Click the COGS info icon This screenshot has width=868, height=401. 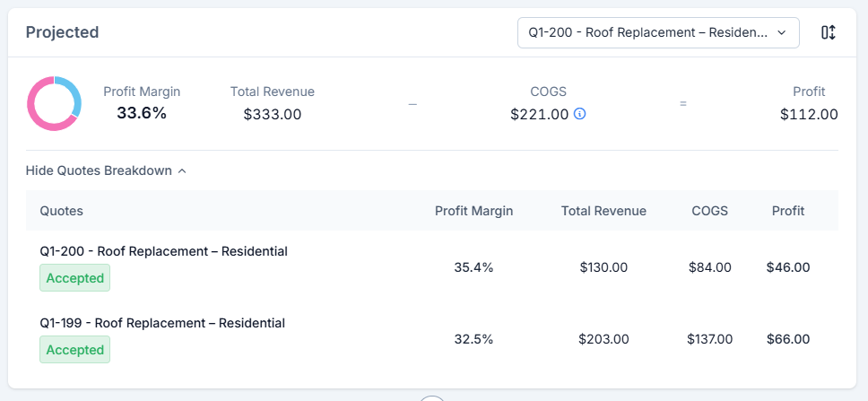click(580, 114)
